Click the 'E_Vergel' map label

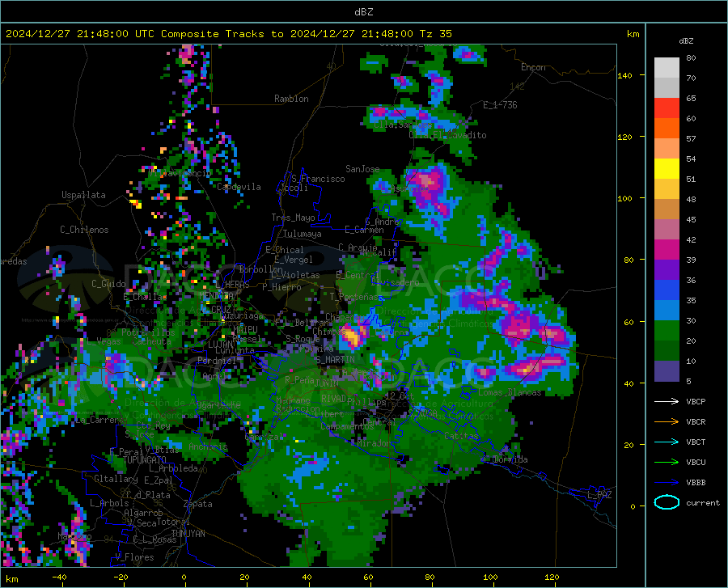pyautogui.click(x=294, y=260)
